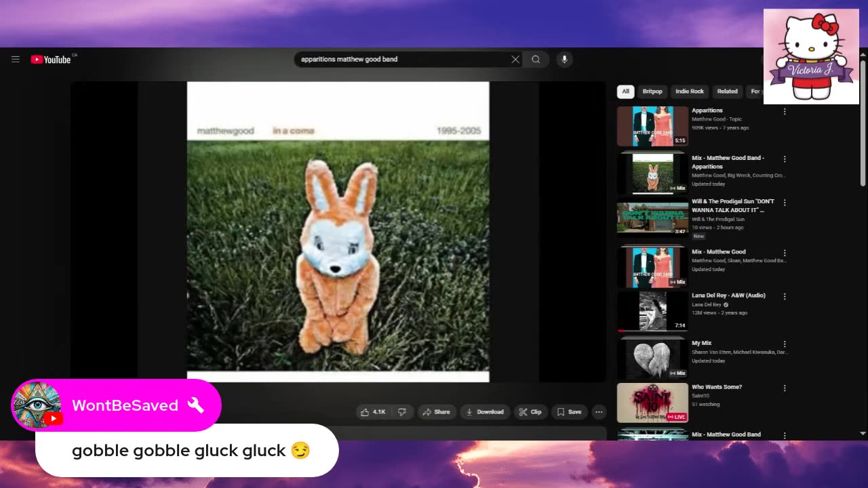Click the '7:14' duration badge
Screen dimensions: 868x488
[x=679, y=325]
